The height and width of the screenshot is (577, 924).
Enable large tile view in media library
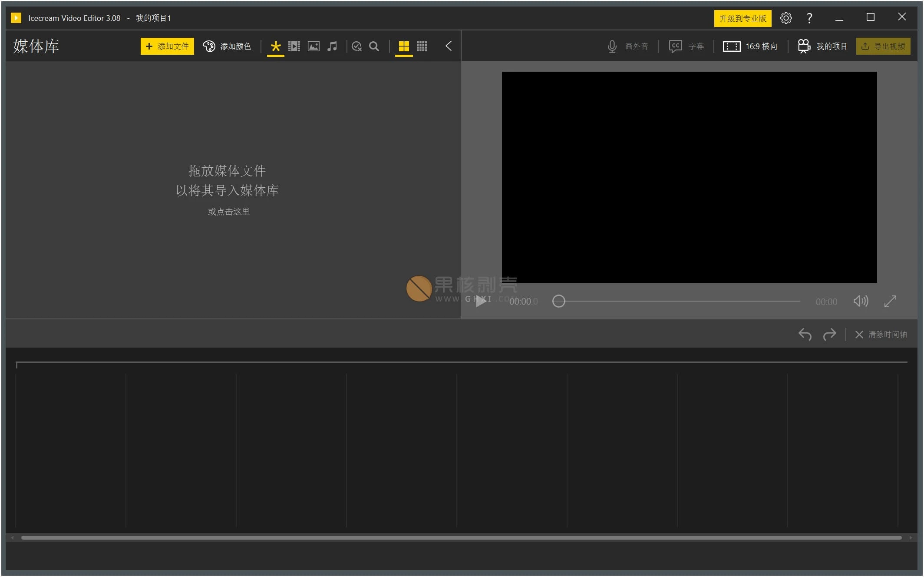click(x=403, y=46)
